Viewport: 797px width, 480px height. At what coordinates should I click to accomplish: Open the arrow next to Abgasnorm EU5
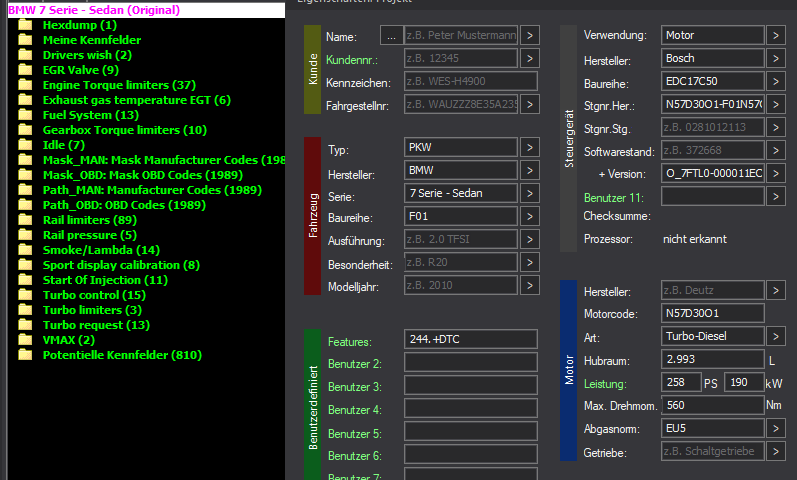click(x=776, y=429)
